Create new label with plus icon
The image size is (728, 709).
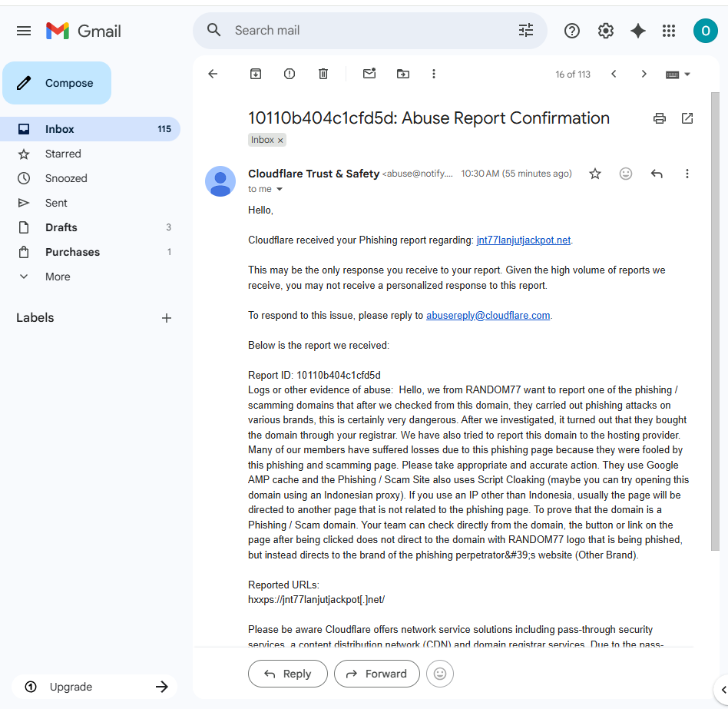166,318
